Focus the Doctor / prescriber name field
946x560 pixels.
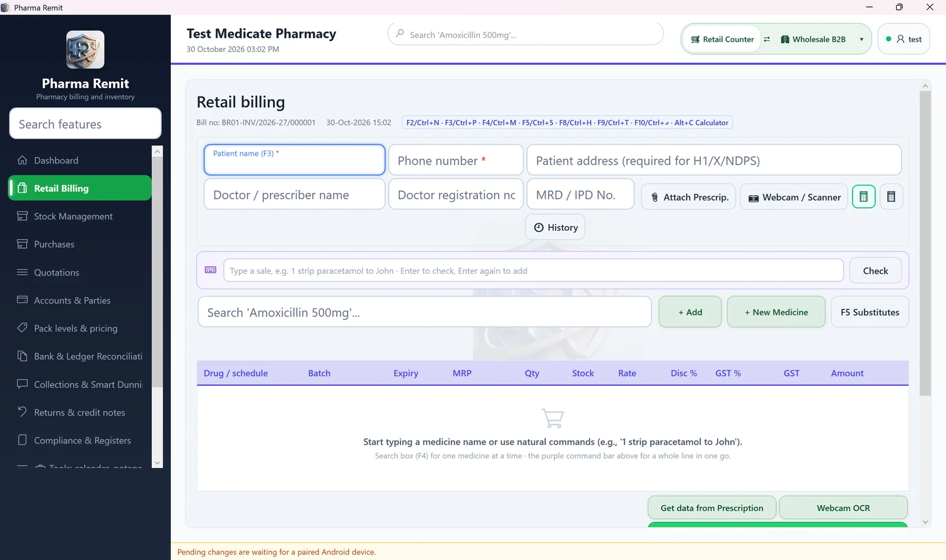(295, 194)
